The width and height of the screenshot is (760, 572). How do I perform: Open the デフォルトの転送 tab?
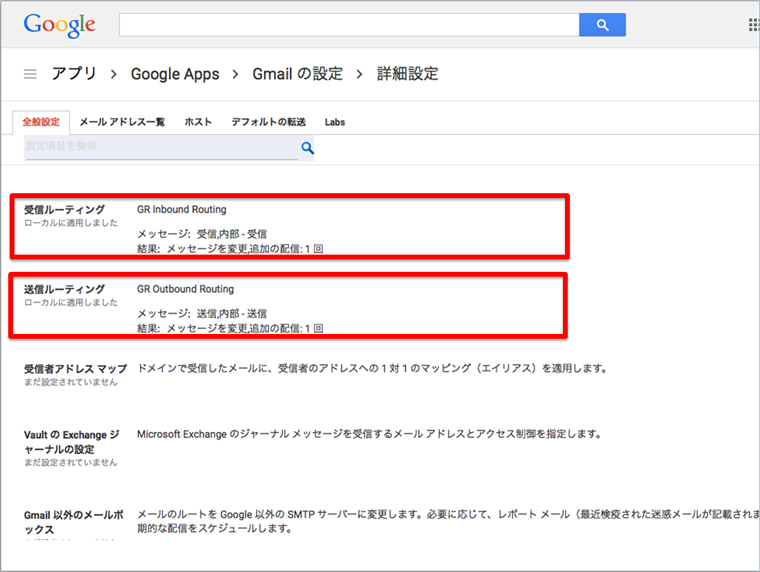269,122
